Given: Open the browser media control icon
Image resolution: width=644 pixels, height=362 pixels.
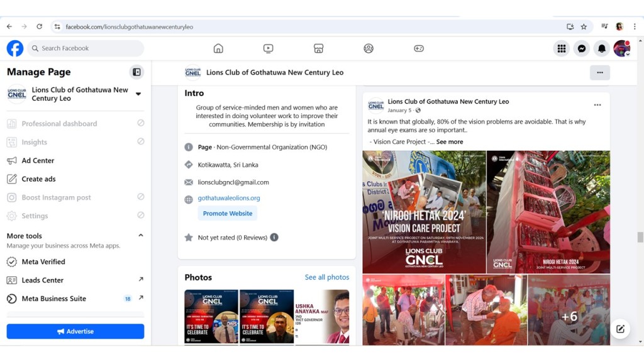Looking at the screenshot, I should click(604, 26).
